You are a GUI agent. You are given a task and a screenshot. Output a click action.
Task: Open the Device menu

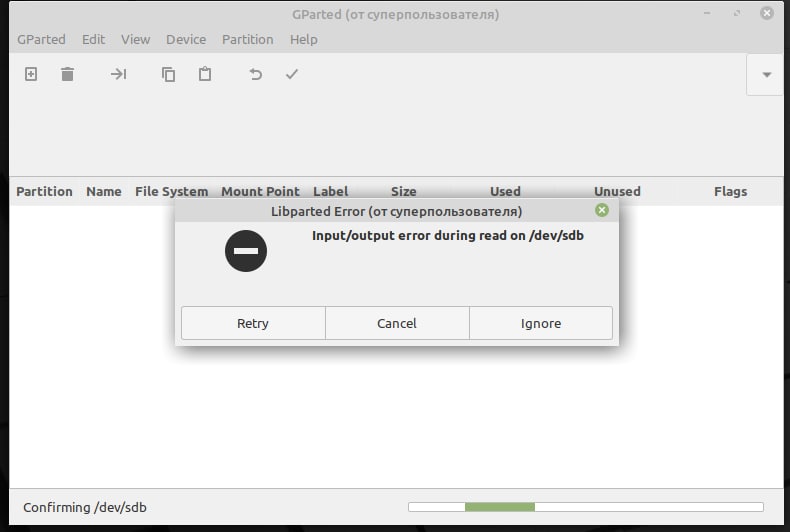186,39
